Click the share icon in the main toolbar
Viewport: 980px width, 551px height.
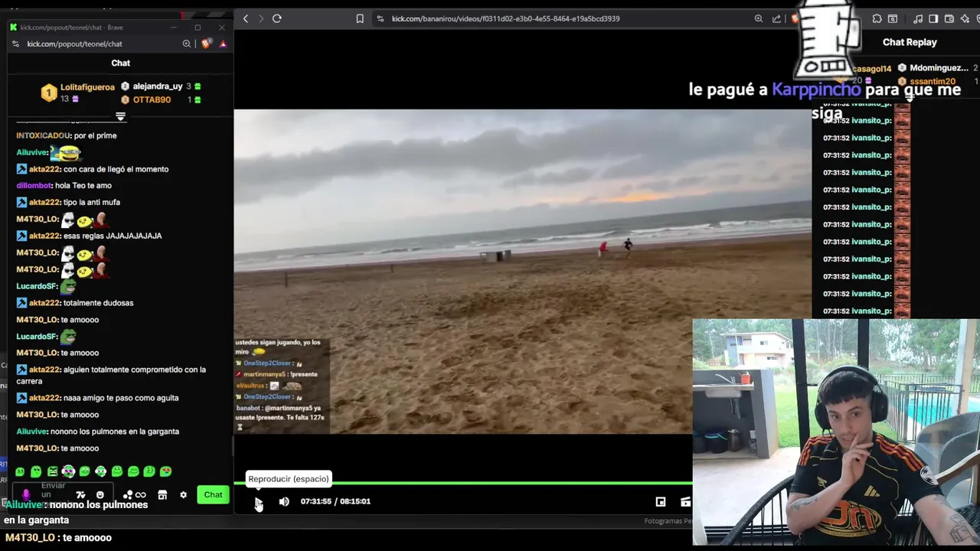click(x=777, y=18)
